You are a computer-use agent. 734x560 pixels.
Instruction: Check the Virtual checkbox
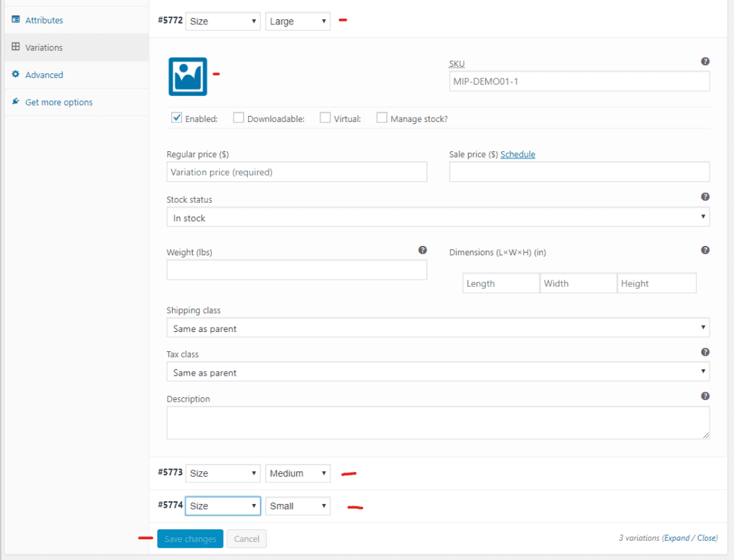click(x=325, y=118)
